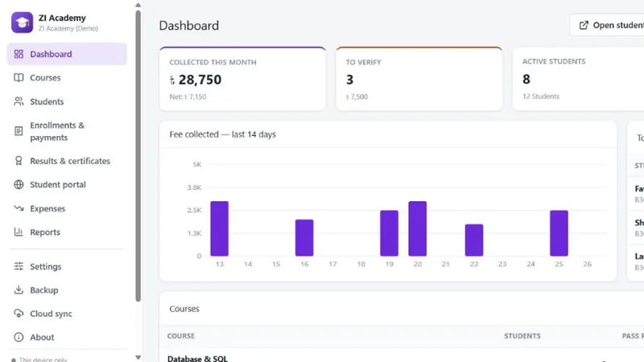Viewport: 644px width, 362px height.
Task: Click the ZI Academy graduation cap logo
Action: (x=23, y=23)
